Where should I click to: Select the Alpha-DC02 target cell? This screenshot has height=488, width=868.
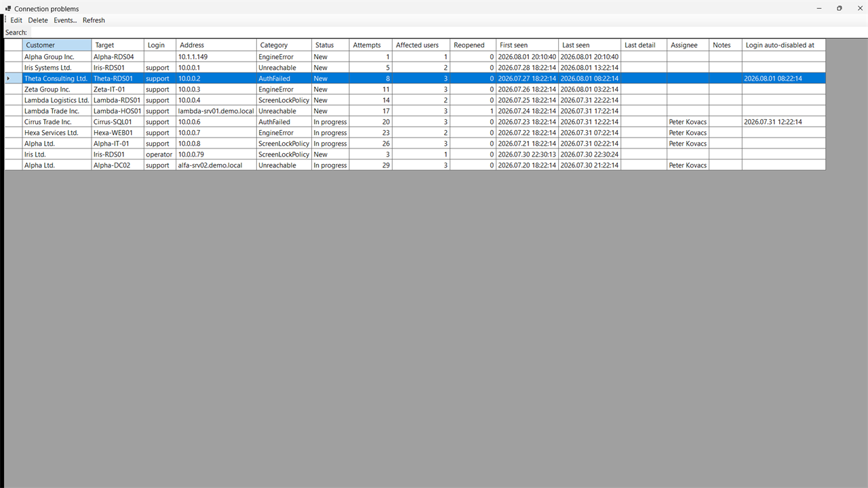(x=117, y=165)
